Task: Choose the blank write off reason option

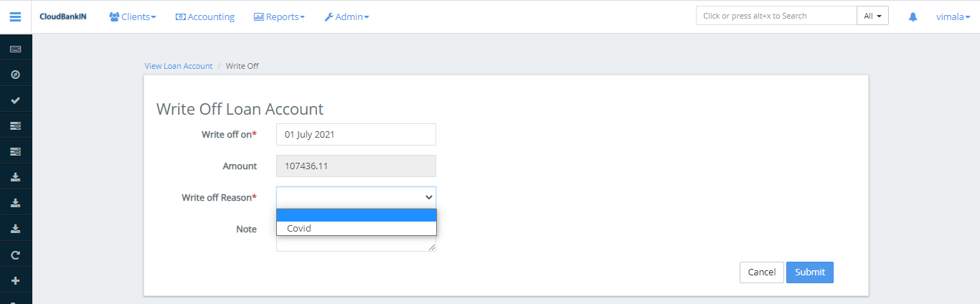Action: click(x=356, y=215)
